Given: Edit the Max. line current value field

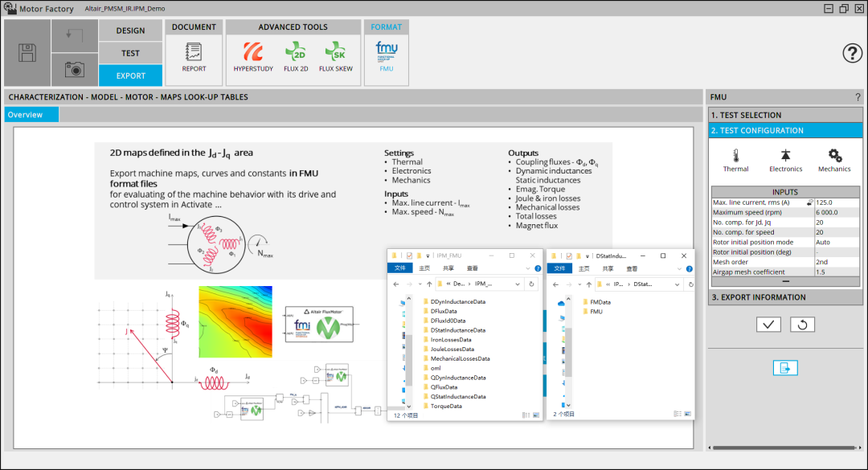Looking at the screenshot, I should click(837, 202).
